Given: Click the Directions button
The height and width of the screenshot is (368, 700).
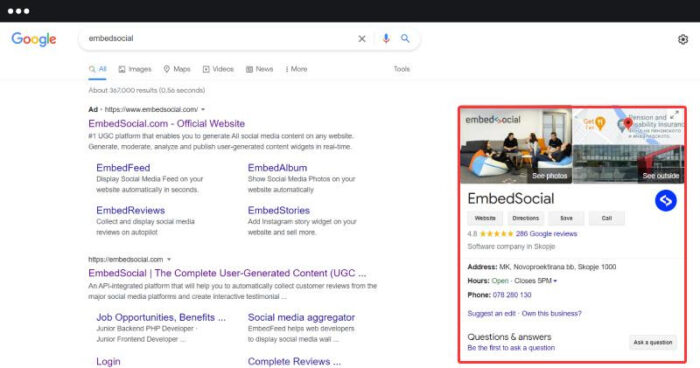Looking at the screenshot, I should click(x=525, y=218).
